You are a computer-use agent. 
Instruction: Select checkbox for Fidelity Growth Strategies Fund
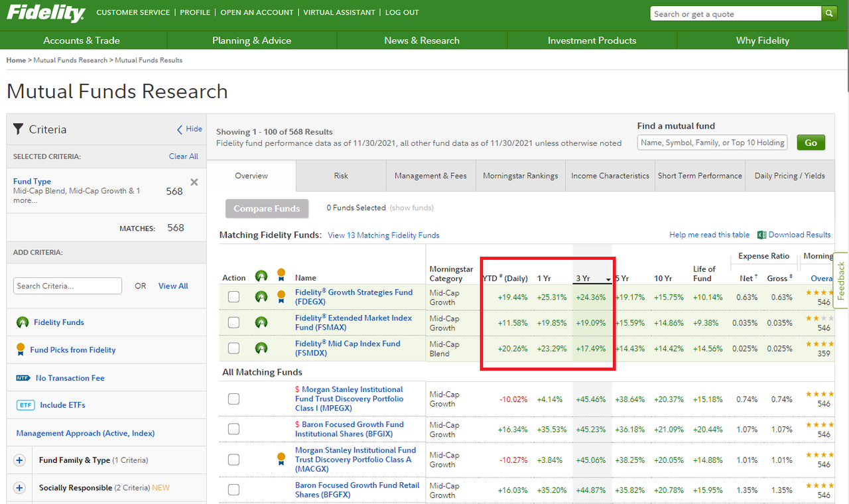point(233,296)
